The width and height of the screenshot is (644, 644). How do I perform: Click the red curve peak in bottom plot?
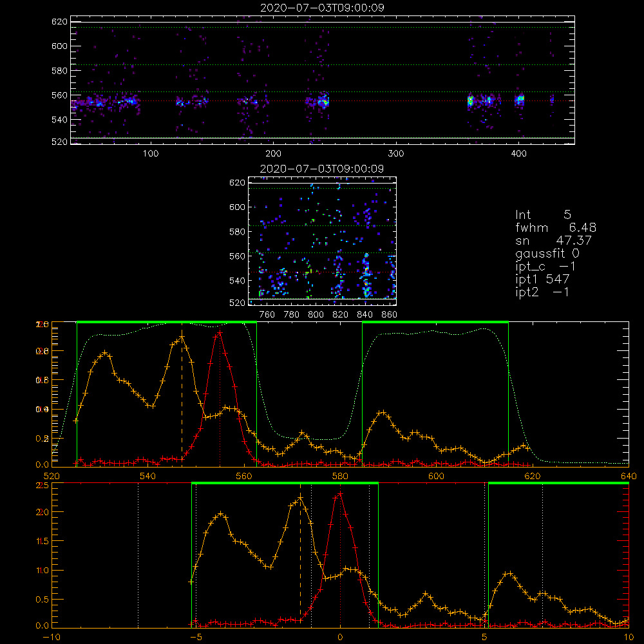[340, 494]
